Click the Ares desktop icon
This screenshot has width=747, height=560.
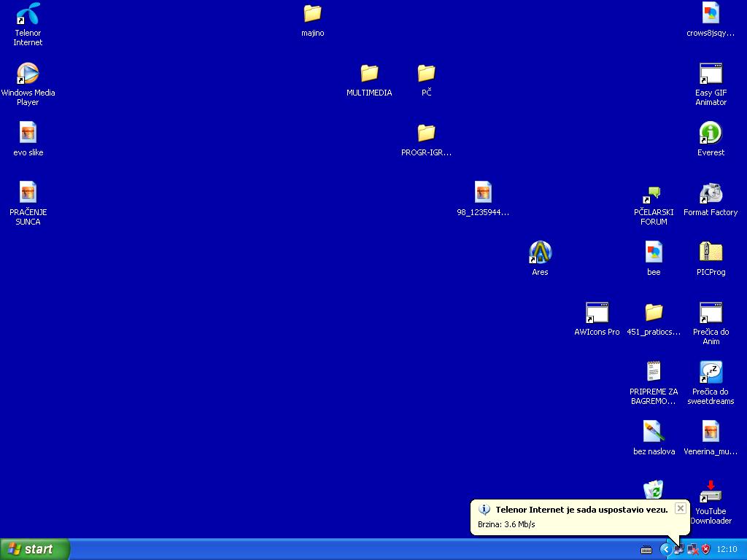[540, 253]
